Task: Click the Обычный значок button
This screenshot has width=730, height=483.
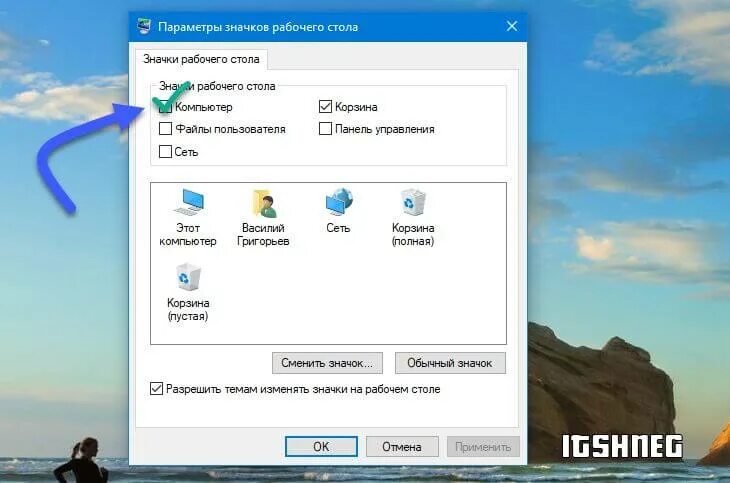Action: click(450, 363)
